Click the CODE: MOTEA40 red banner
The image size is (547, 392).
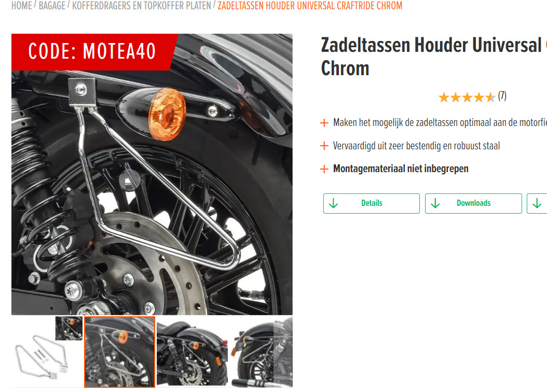tap(92, 51)
